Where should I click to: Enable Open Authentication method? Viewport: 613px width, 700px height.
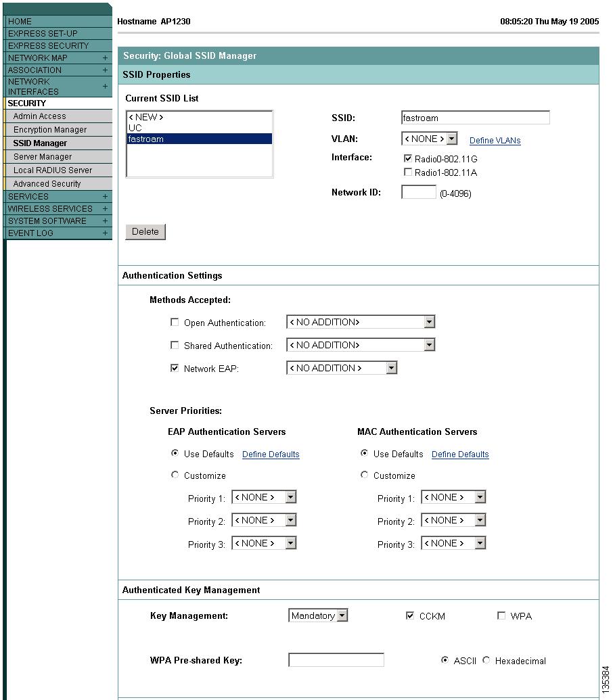pos(174,321)
